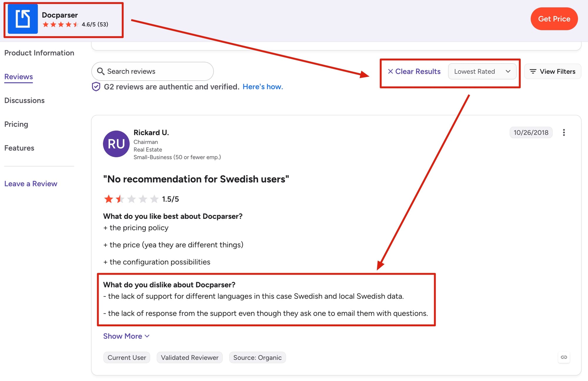Click the magnifier icon in search box
This screenshot has width=588, height=381.
[101, 71]
